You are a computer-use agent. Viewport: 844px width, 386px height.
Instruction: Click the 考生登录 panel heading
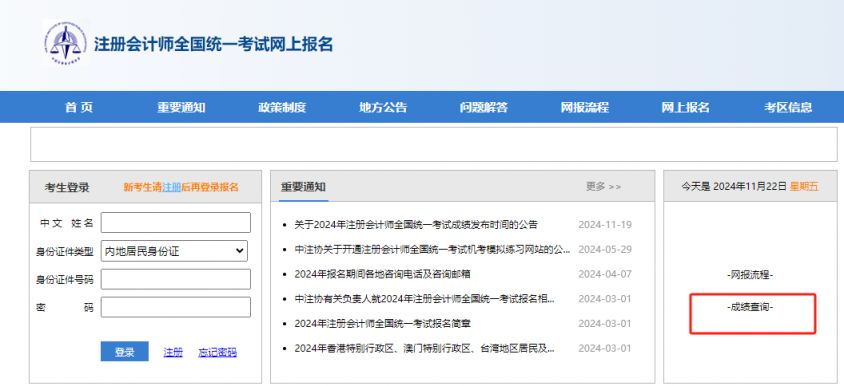(x=67, y=187)
